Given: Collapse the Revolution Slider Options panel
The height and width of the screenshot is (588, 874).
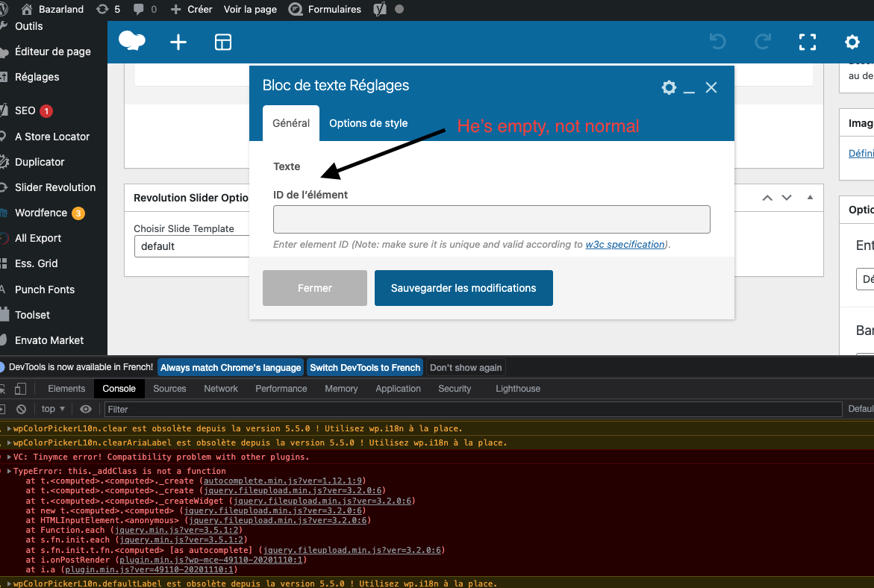Looking at the screenshot, I should pyautogui.click(x=810, y=197).
